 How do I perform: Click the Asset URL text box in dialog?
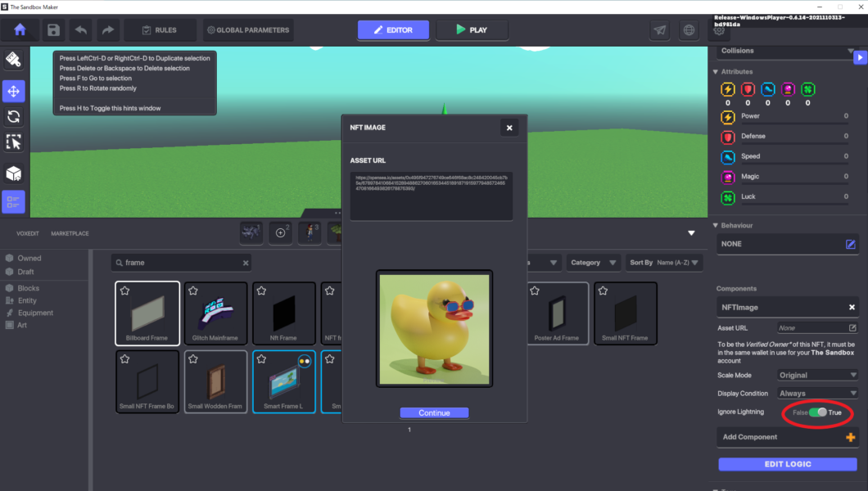[x=432, y=196]
